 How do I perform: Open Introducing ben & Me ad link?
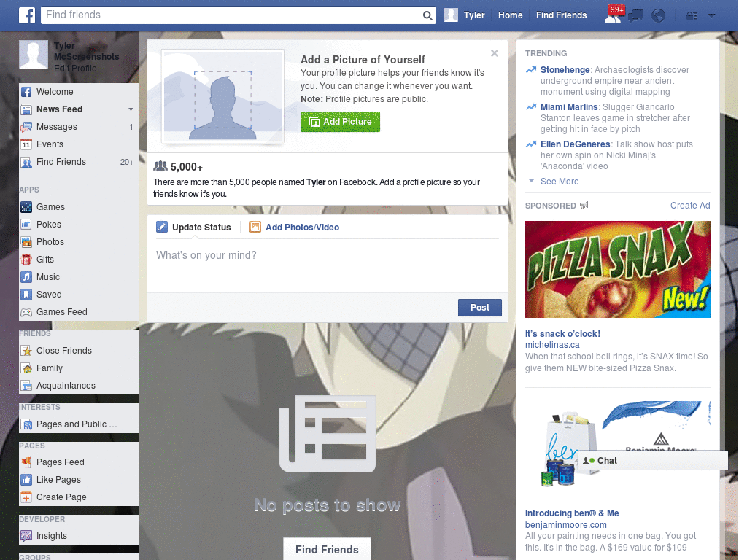tap(572, 513)
